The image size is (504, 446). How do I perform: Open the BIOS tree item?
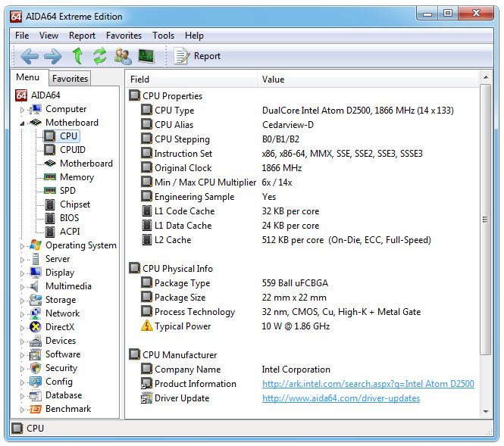(61, 218)
